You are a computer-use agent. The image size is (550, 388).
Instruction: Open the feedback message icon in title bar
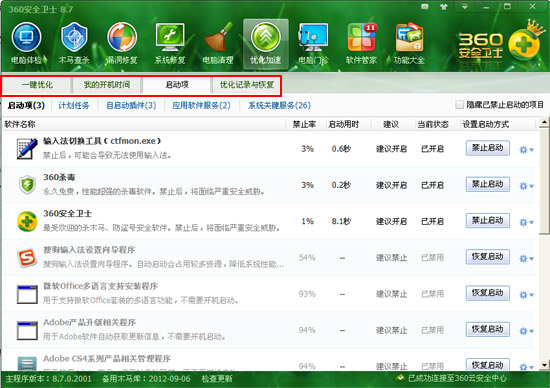pyautogui.click(x=425, y=7)
